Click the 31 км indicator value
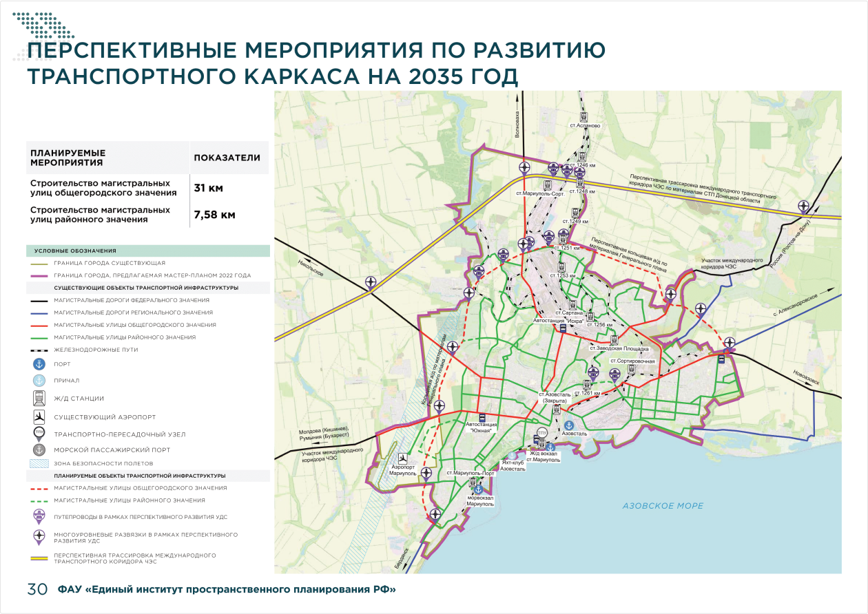Image resolution: width=868 pixels, height=614 pixels. [208, 188]
